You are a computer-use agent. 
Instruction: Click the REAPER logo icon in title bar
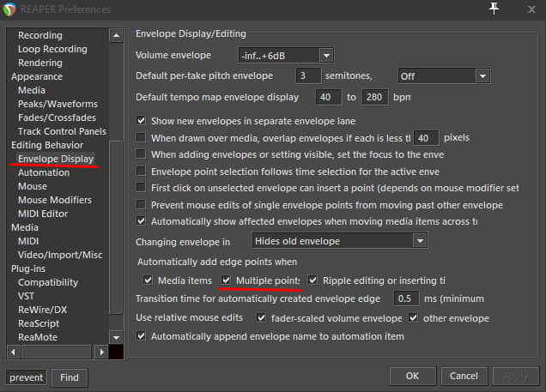coord(9,9)
